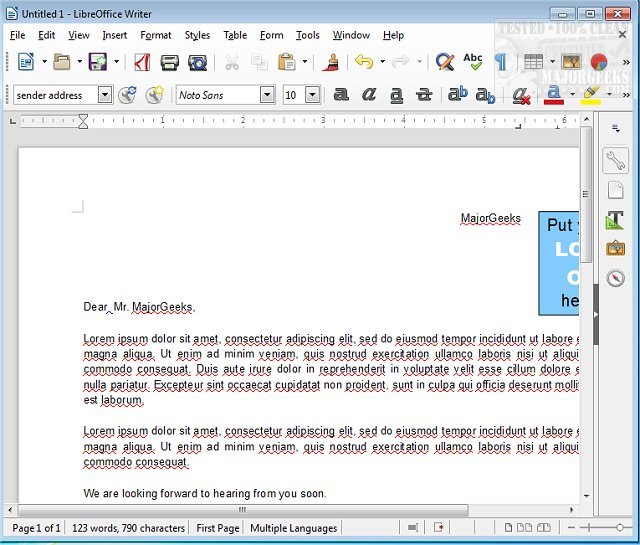Click New Style from Selection icon
The image size is (640, 545).
pos(154,95)
